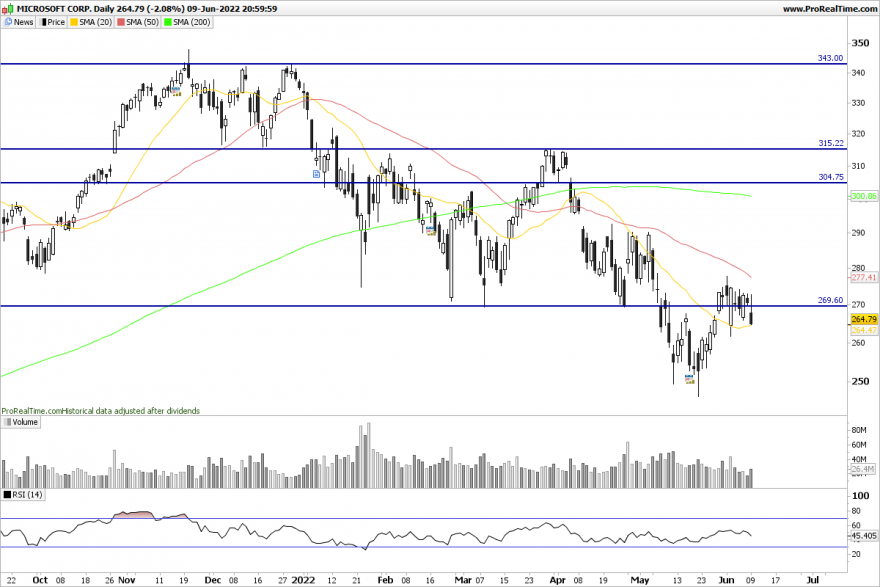Select the green SMA (200) legend swatch
This screenshot has height=587, width=880.
point(167,22)
